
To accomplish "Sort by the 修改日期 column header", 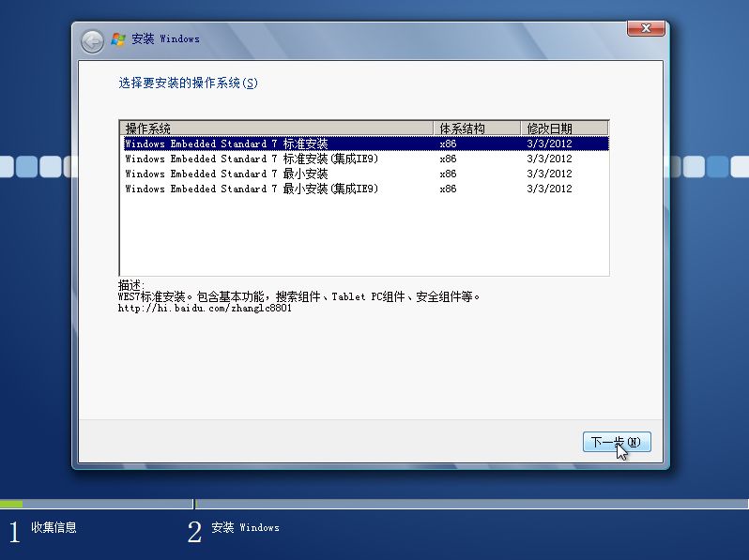I will [564, 129].
